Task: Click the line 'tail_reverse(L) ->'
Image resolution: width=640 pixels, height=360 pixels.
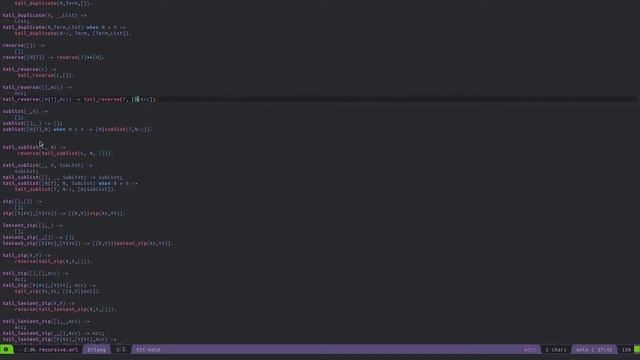Action: 30,69
